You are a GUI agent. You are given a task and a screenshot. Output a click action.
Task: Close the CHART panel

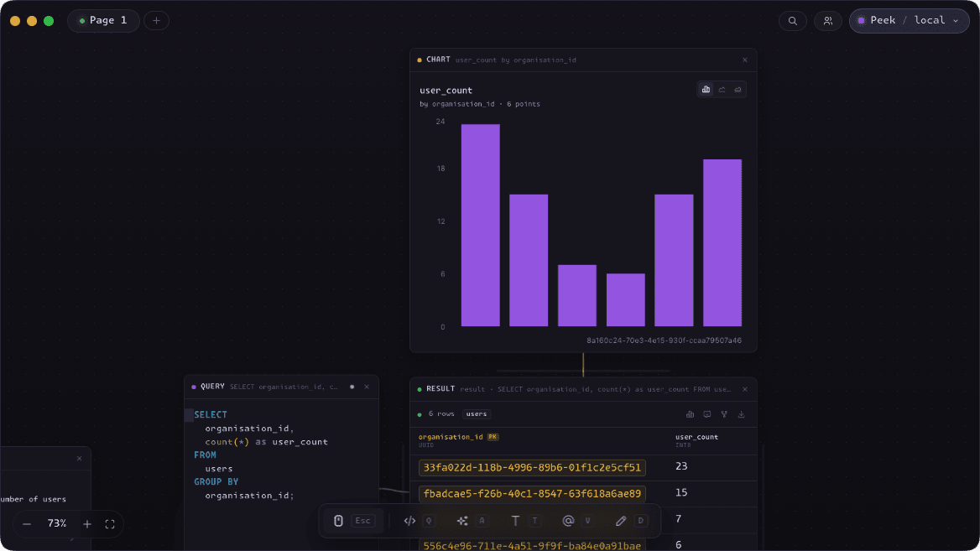745,60
